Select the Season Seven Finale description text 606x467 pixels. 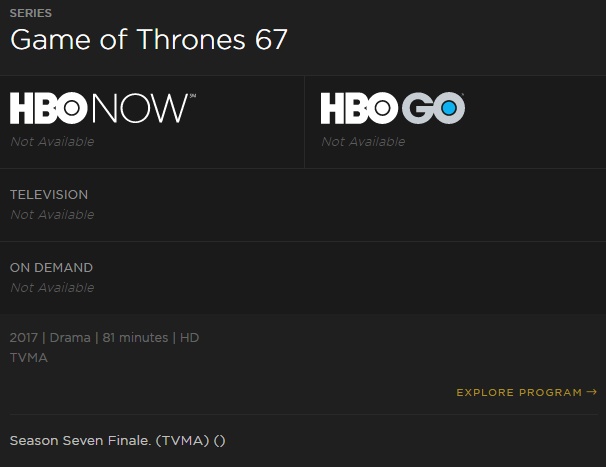tap(117, 441)
